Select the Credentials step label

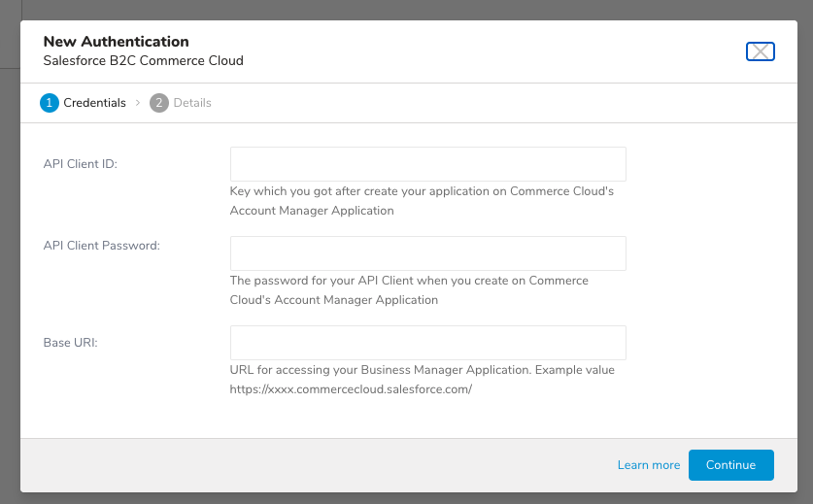[94, 103]
